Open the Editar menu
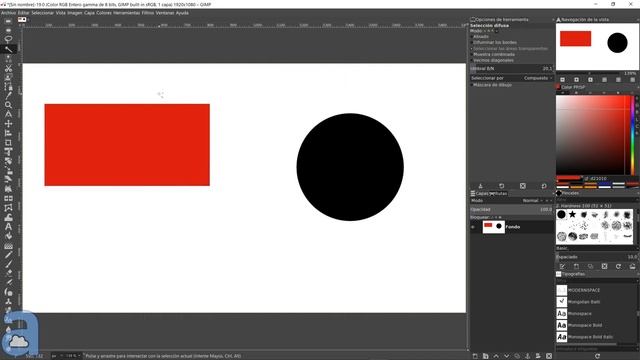Image resolution: width=640 pixels, height=360 pixels. click(24, 13)
